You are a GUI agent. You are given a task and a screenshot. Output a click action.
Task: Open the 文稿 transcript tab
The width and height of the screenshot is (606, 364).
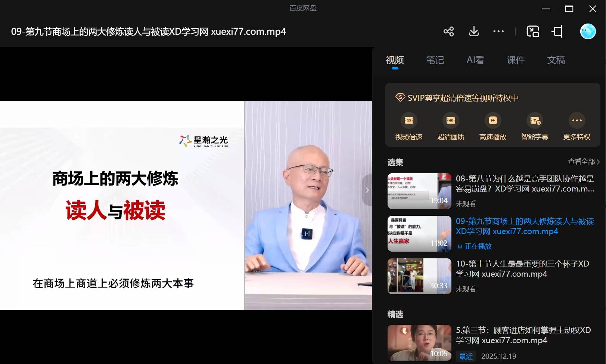pos(556,60)
